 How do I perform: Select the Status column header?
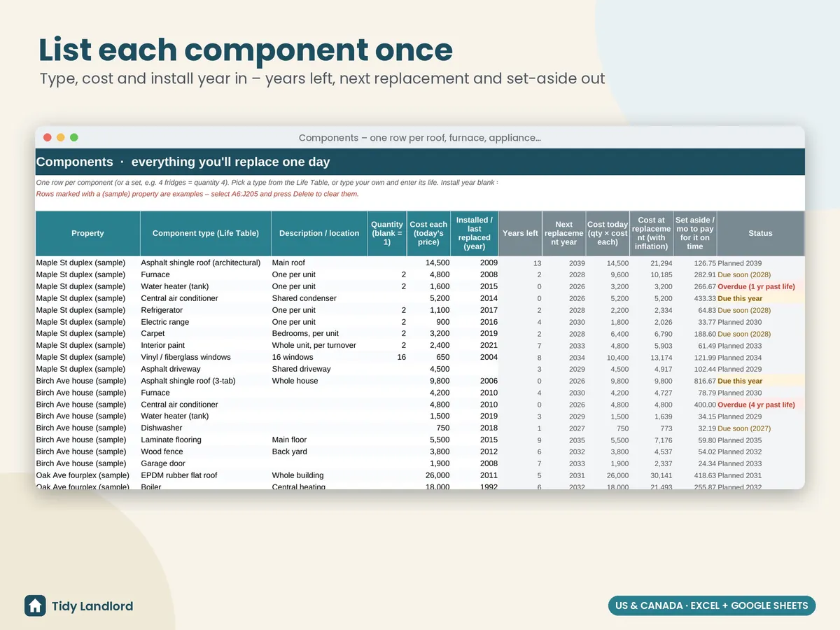[760, 233]
